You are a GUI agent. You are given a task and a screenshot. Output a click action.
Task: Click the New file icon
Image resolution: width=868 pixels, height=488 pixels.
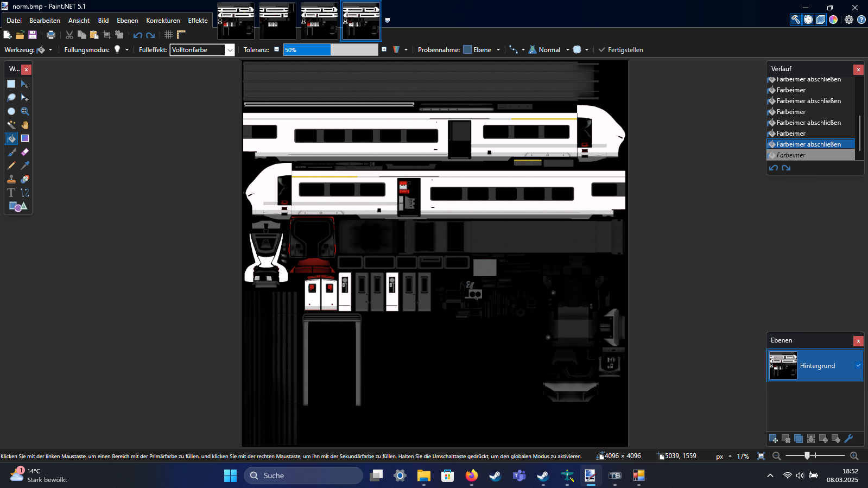point(8,35)
